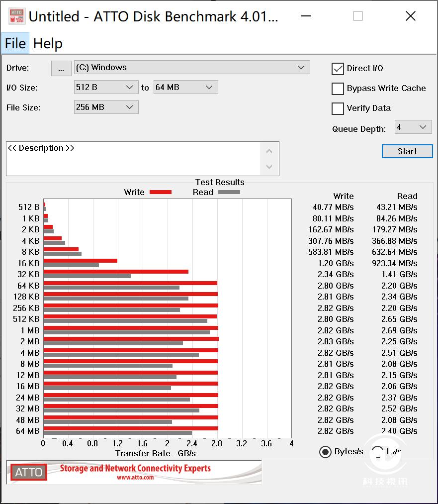The image size is (438, 504).
Task: Maximize the ATTO Disk Benchmark window
Action: 358,16
